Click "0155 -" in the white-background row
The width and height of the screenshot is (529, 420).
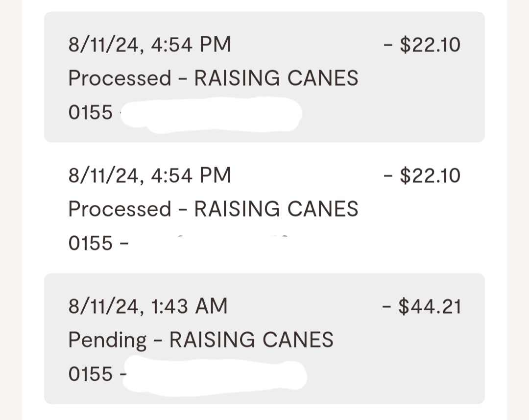(x=98, y=243)
